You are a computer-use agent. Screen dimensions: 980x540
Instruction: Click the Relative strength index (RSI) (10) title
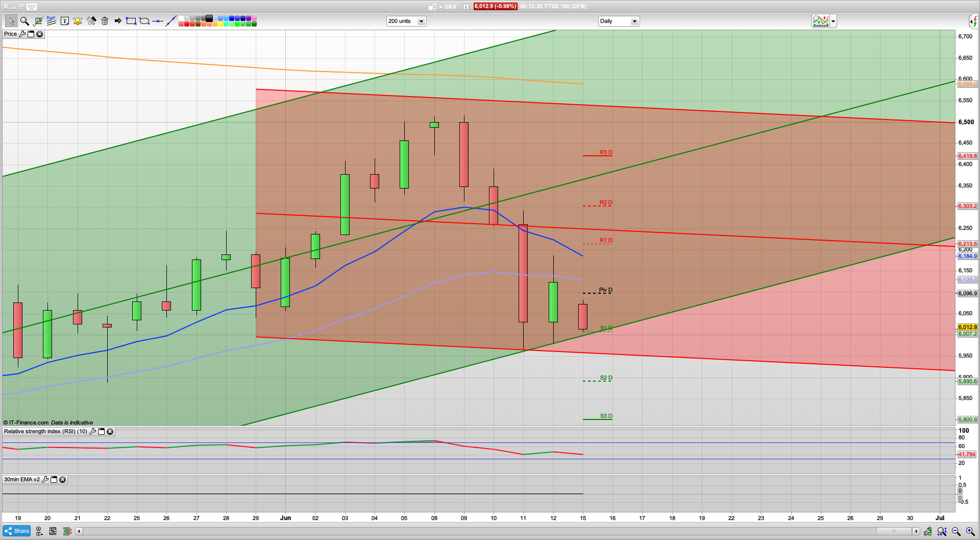45,431
